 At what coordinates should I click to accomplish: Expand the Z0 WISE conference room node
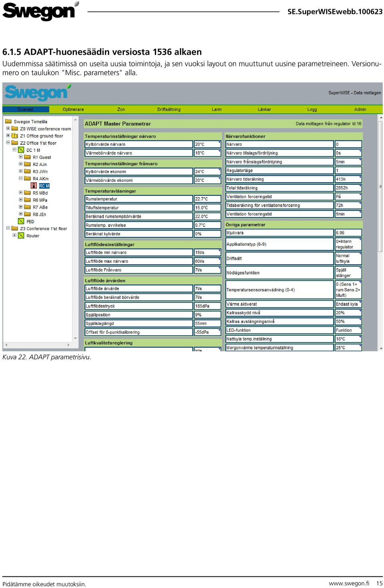tap(8, 128)
